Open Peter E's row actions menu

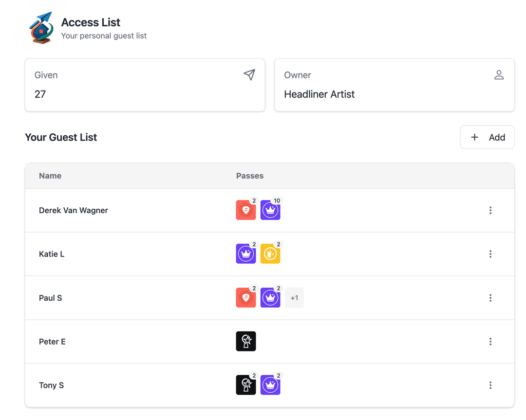click(x=490, y=341)
